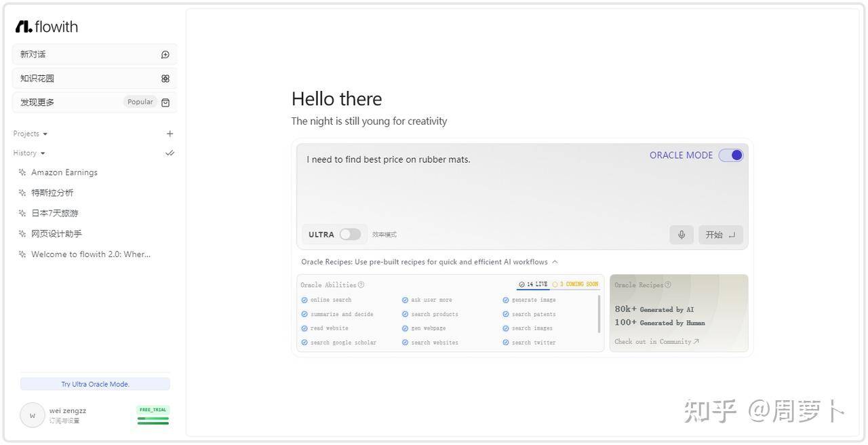Click the Hello there heading
Image resolution: width=868 pixels, height=445 pixels.
click(337, 99)
